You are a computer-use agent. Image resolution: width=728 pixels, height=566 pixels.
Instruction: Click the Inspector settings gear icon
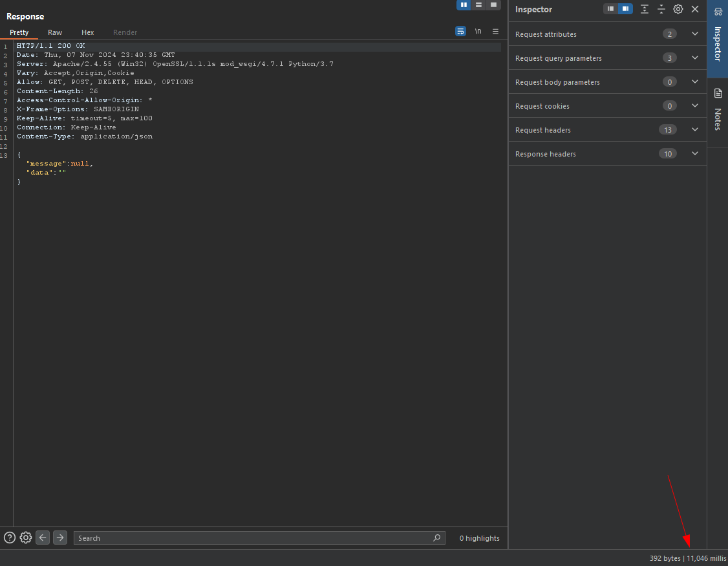pyautogui.click(x=678, y=9)
